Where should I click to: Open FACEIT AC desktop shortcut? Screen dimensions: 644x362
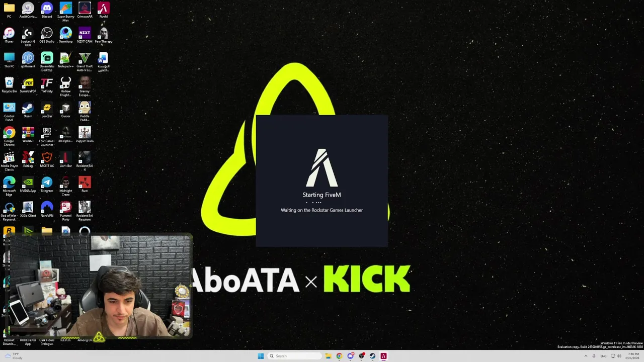(47, 160)
